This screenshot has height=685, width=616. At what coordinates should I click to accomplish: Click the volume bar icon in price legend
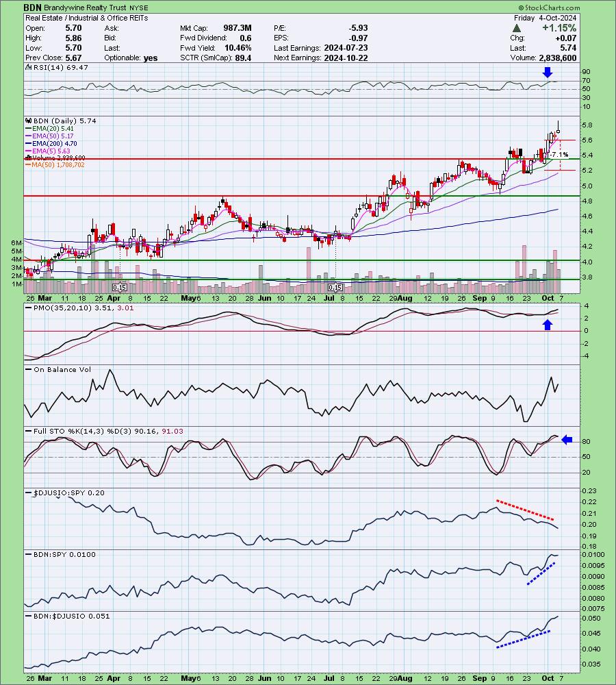point(28,158)
